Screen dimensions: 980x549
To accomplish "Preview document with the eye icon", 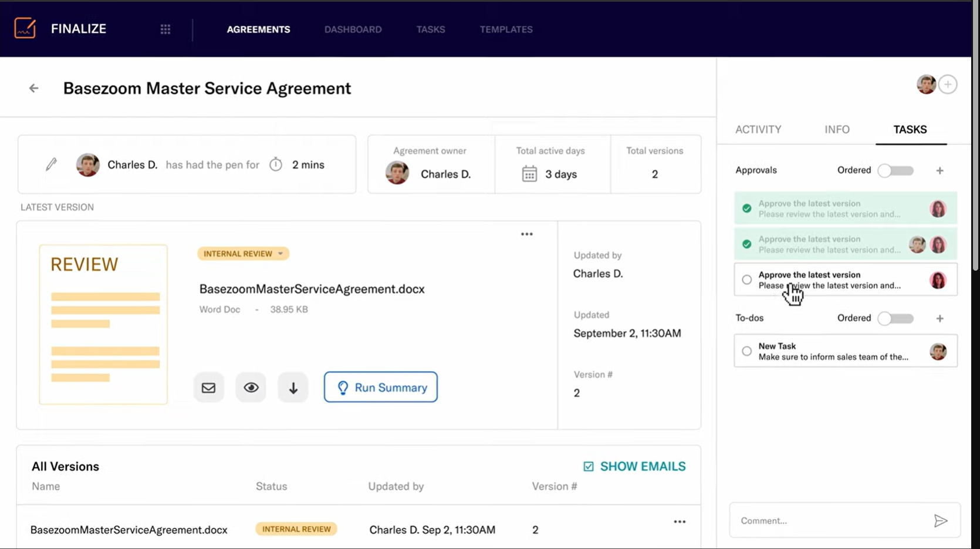I will point(251,388).
